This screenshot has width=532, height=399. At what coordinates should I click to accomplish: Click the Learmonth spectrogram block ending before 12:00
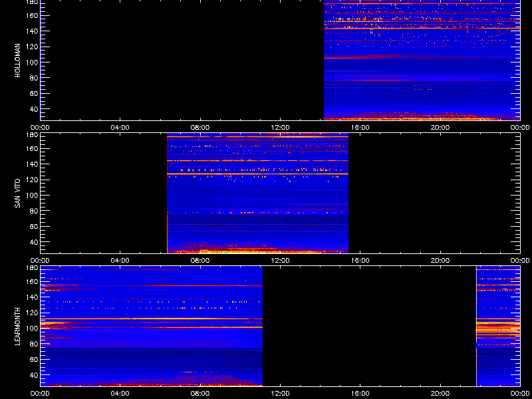(x=152, y=327)
